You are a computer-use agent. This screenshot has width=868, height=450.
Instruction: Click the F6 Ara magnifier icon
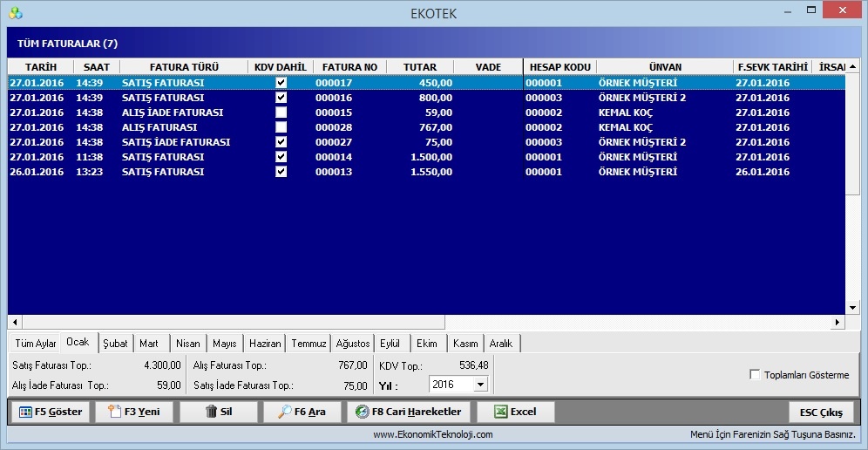284,412
